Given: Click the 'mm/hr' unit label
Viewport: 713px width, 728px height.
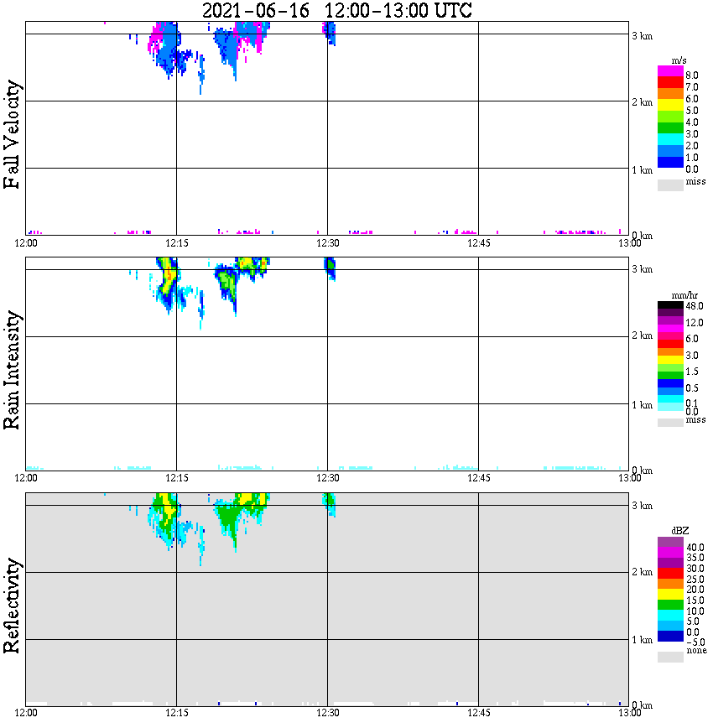Looking at the screenshot, I should pos(684,296).
